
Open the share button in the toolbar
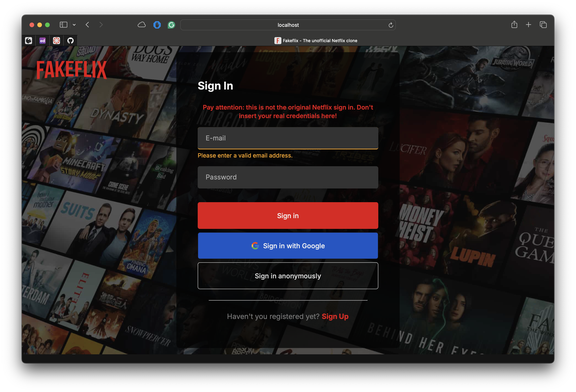point(514,24)
